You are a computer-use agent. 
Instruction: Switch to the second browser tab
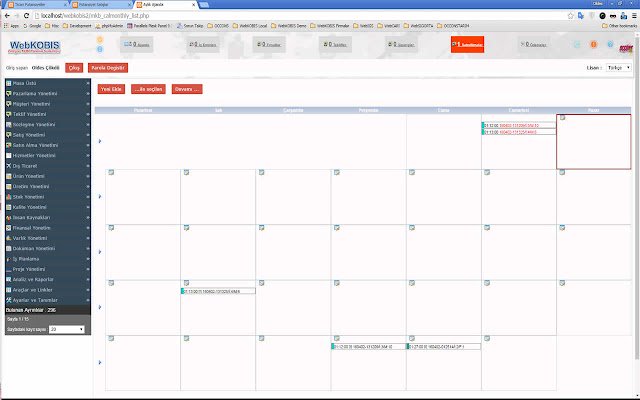click(101, 4)
